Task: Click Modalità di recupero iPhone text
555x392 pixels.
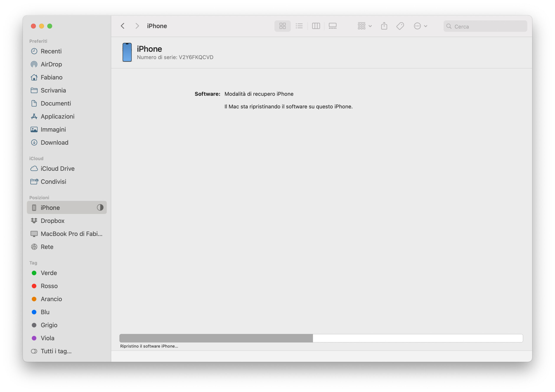Action: tap(259, 94)
